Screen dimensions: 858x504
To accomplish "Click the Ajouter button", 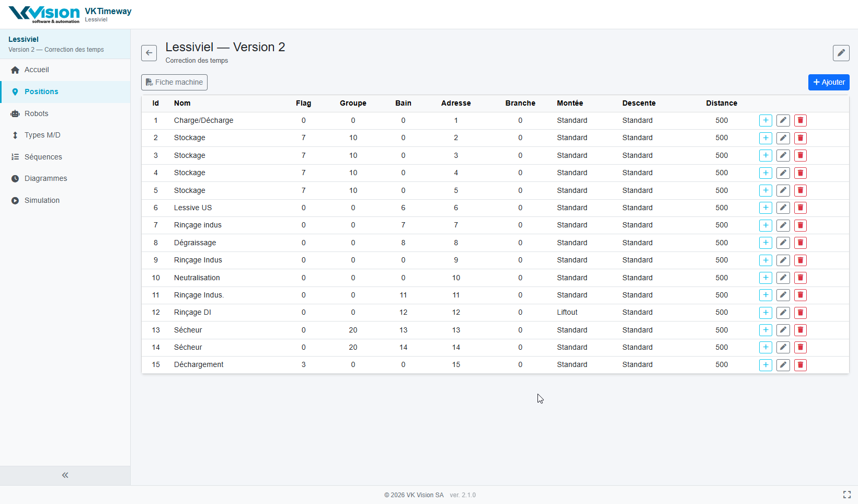I will (828, 82).
